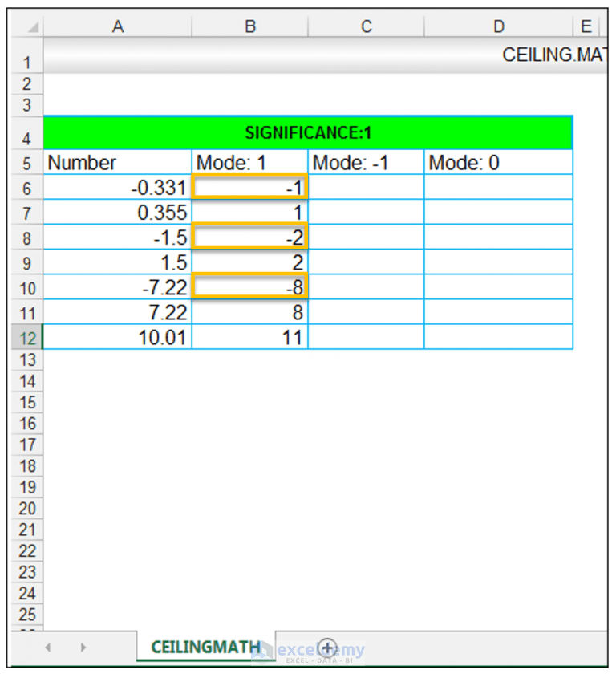Select row 4 header
616x678 pixels.
coord(26,132)
